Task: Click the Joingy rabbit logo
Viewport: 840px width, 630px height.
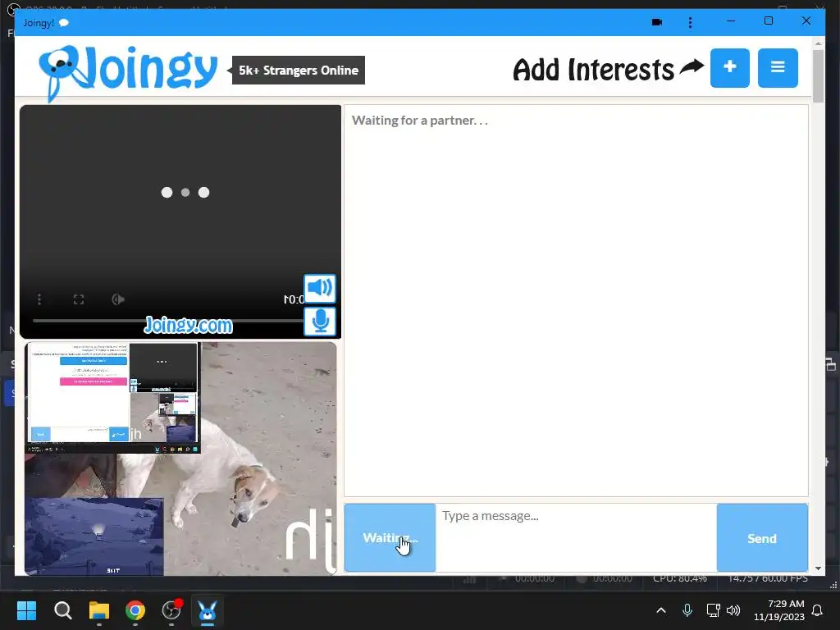Action: (x=127, y=72)
